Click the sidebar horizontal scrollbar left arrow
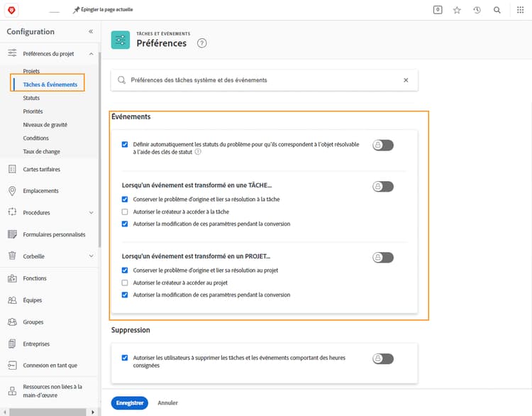This screenshot has width=532, height=416. coord(5,412)
